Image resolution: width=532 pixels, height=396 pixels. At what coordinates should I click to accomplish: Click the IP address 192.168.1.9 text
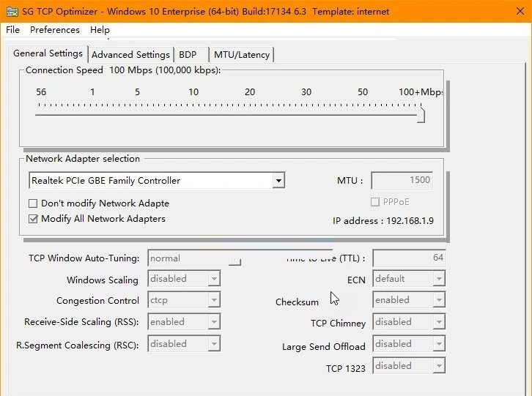point(383,221)
